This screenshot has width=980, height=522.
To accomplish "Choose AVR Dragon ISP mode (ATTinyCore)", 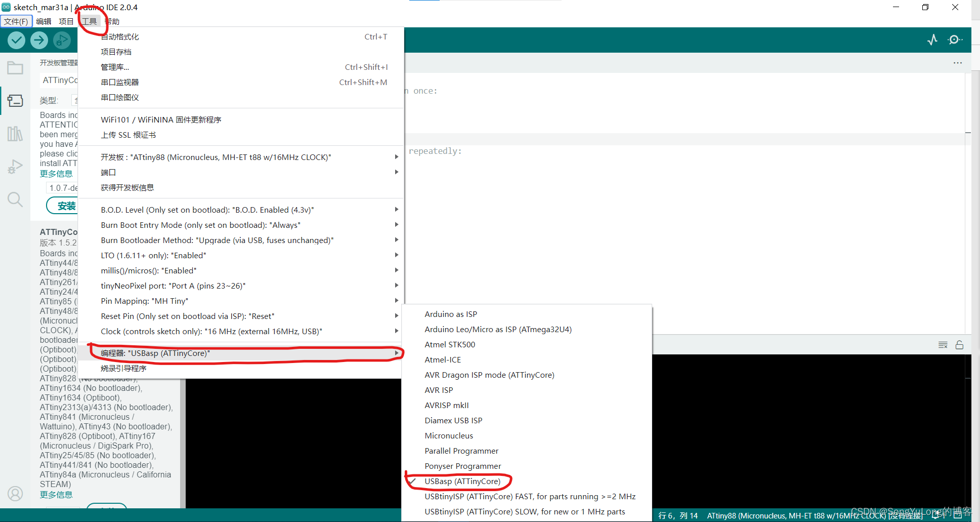I will pos(527,375).
